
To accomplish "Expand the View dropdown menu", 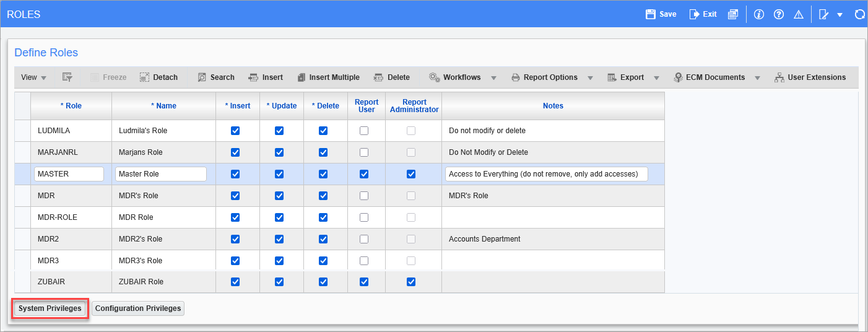I will (34, 77).
